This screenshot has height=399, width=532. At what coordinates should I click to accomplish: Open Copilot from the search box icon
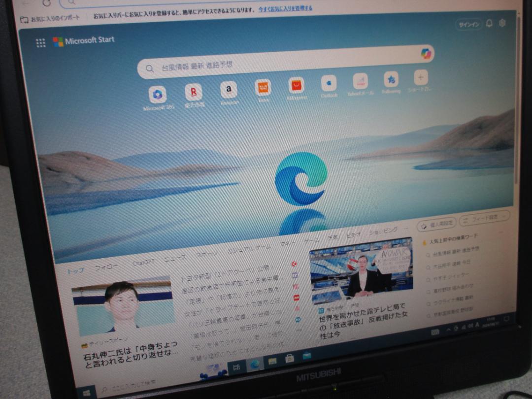(426, 53)
